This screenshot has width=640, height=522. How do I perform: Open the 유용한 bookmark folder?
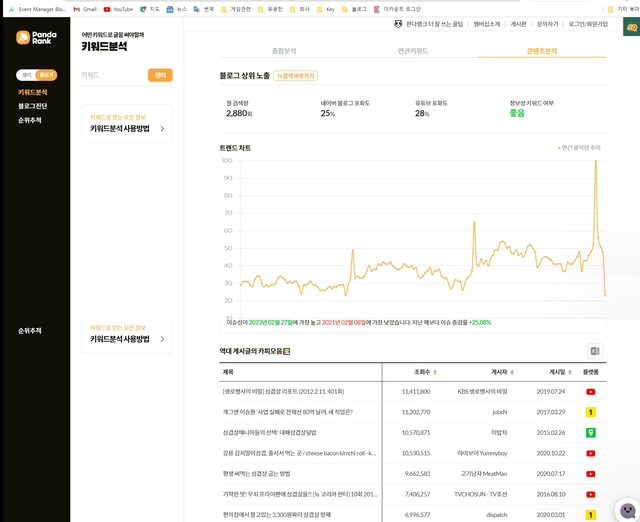(x=270, y=9)
